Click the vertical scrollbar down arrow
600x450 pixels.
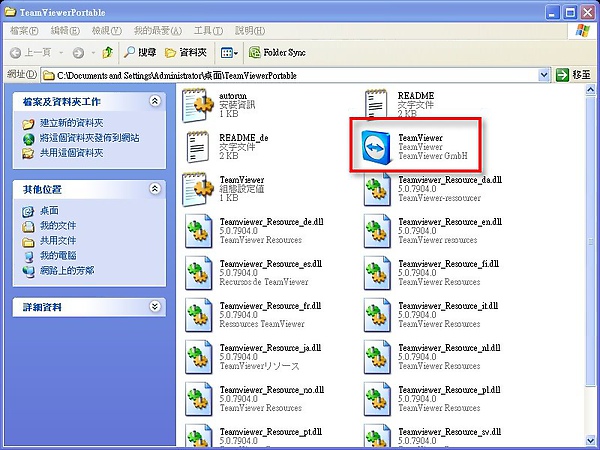coord(590,440)
